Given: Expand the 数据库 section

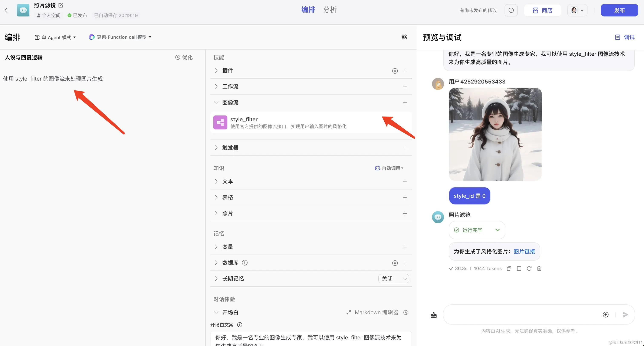Looking at the screenshot, I should point(216,263).
